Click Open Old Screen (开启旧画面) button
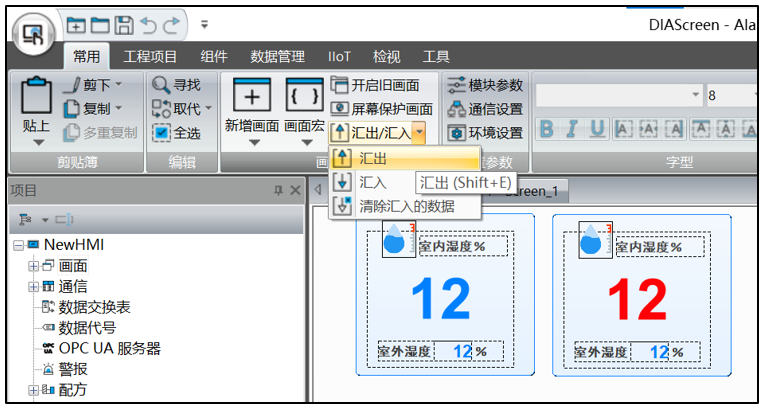Screen dimensions: 760x405 [382, 85]
